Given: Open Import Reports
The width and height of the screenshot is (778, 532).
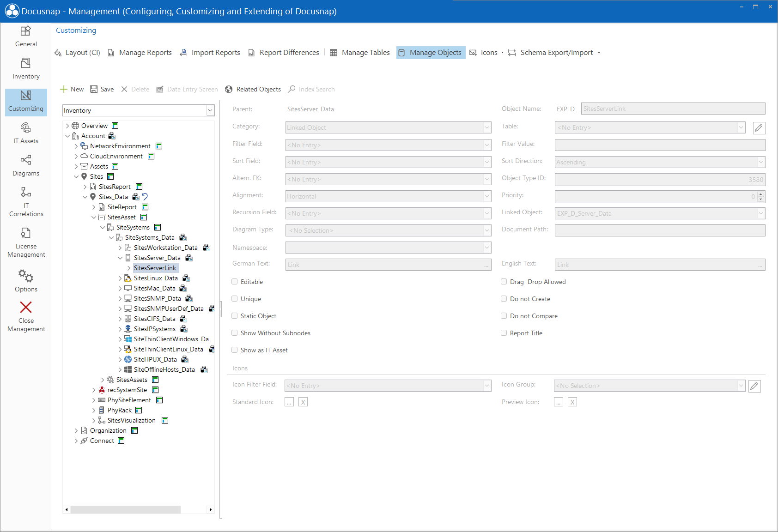Looking at the screenshot, I should (210, 53).
